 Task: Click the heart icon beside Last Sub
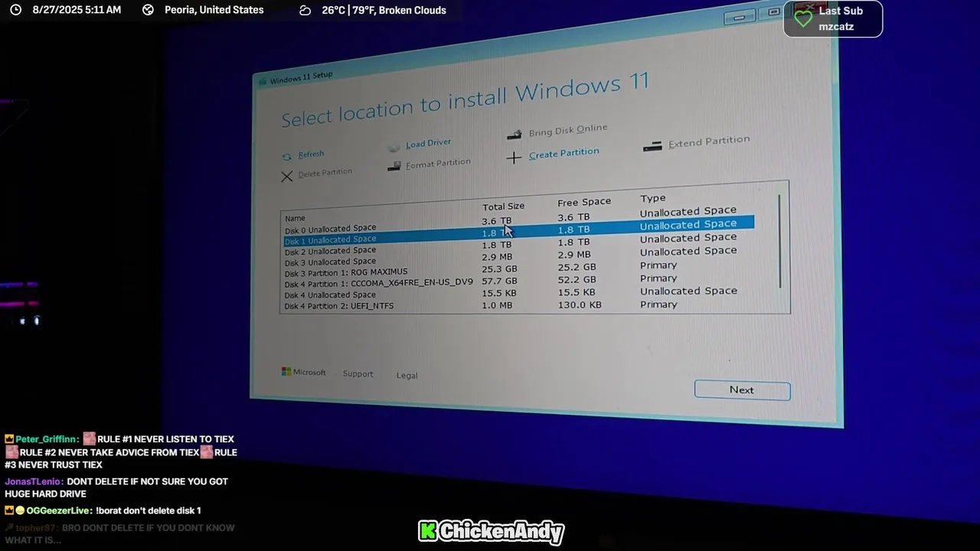803,19
